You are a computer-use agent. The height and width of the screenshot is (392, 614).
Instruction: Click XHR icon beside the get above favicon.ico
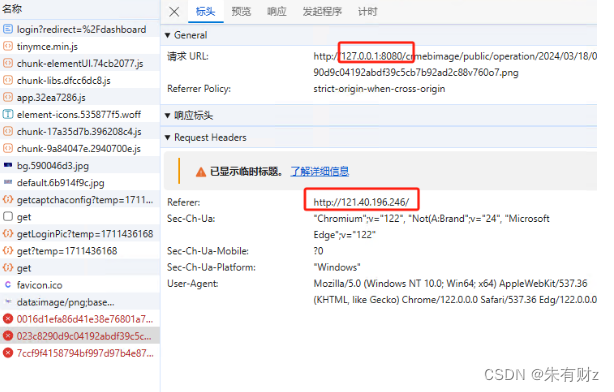[8, 267]
